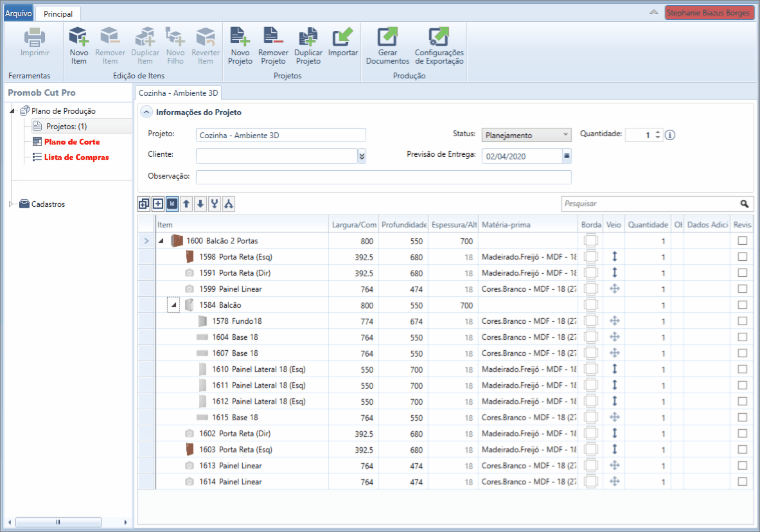Image resolution: width=760 pixels, height=532 pixels.
Task: Toggle the Id display icon
Action: point(172,204)
